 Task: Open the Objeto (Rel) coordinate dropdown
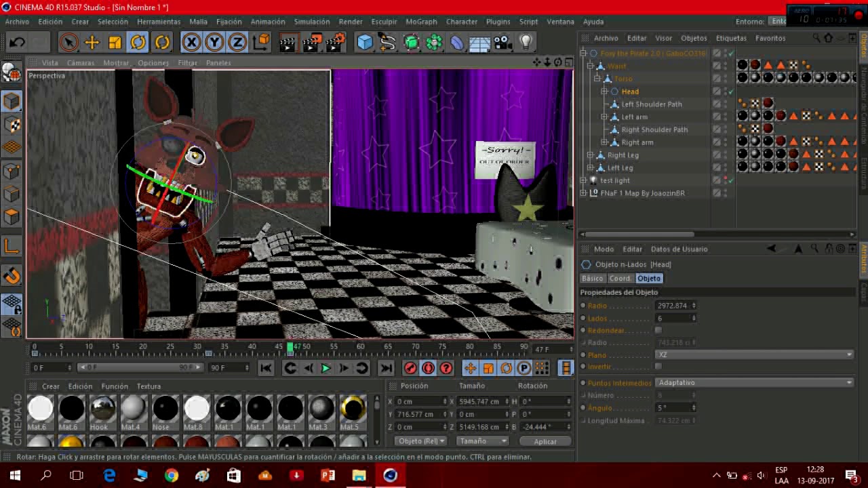tap(421, 441)
